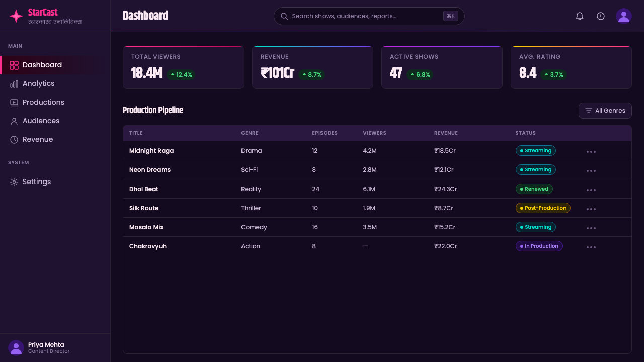Open the Revenue ₹101Cr stat card
Screen dimensions: 644x362
point(312,67)
